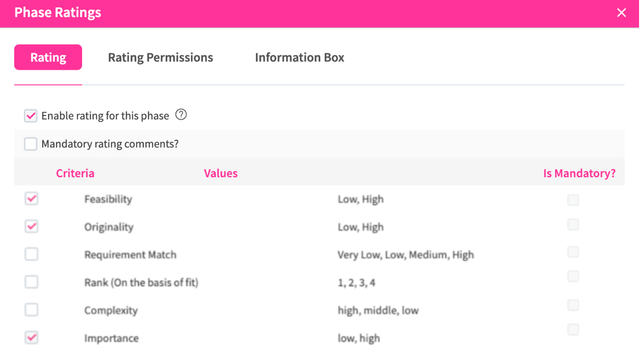The image size is (640, 364).
Task: Click the help icon beside Enable rating
Action: tap(181, 115)
